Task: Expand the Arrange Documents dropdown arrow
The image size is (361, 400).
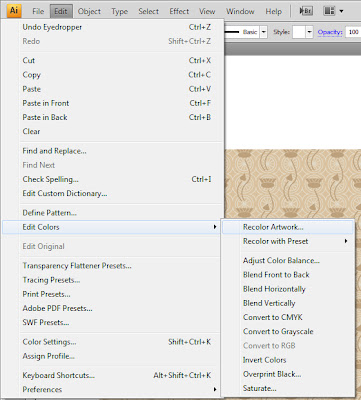Action: coord(341,11)
